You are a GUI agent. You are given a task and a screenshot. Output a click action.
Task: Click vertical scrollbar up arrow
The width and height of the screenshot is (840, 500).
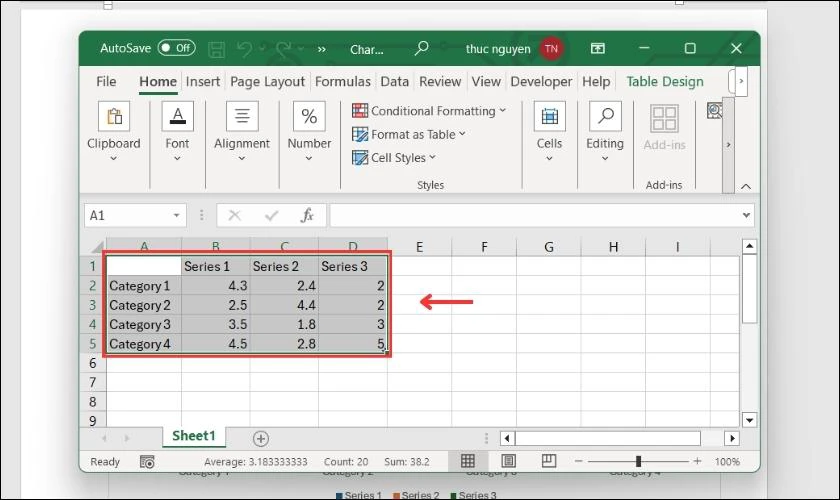[x=749, y=246]
